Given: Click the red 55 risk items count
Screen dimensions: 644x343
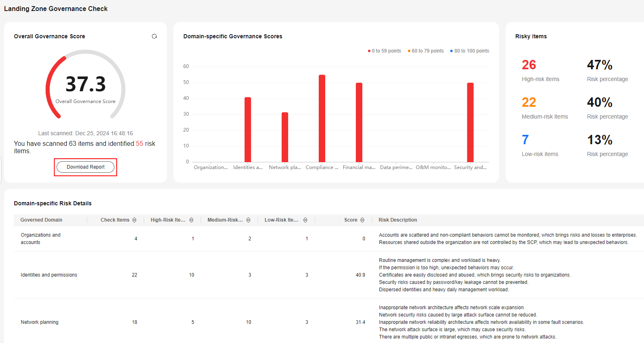Looking at the screenshot, I should pyautogui.click(x=140, y=144).
